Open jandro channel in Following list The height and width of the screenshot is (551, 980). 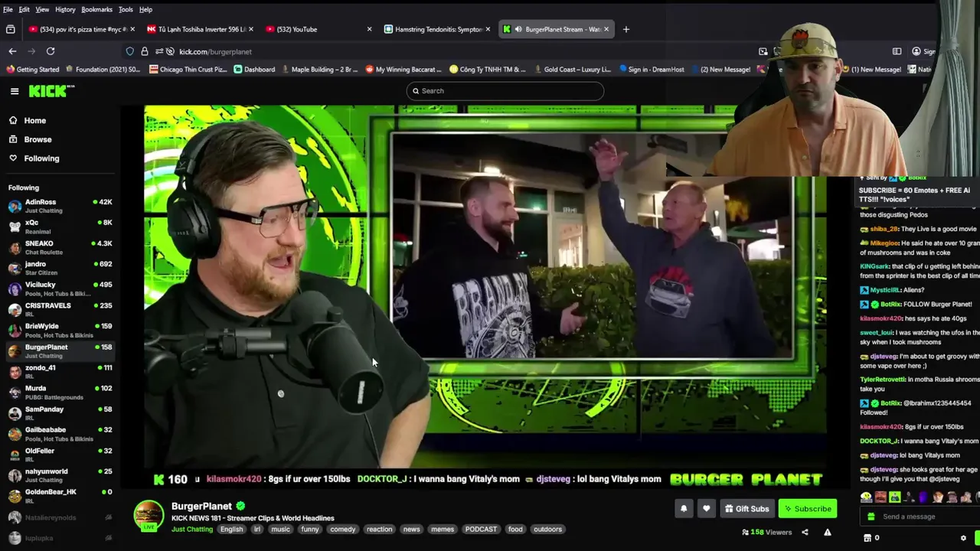[x=60, y=267]
